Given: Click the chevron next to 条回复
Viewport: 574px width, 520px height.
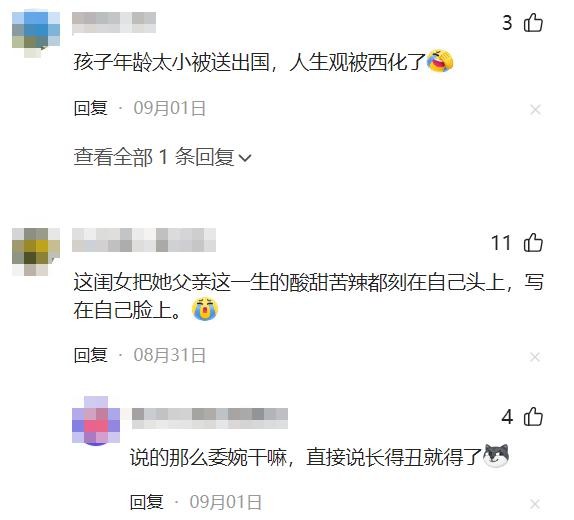Looking at the screenshot, I should [245, 158].
